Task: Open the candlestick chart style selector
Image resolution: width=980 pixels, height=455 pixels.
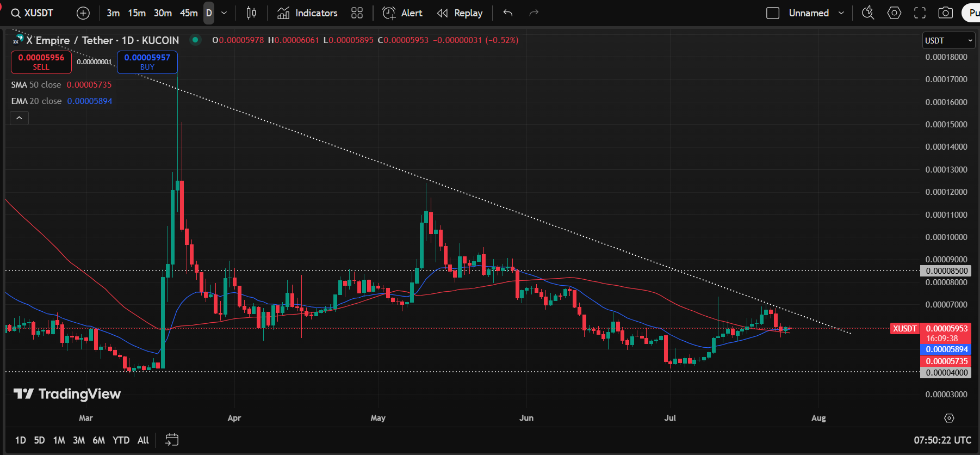Action: 251,13
